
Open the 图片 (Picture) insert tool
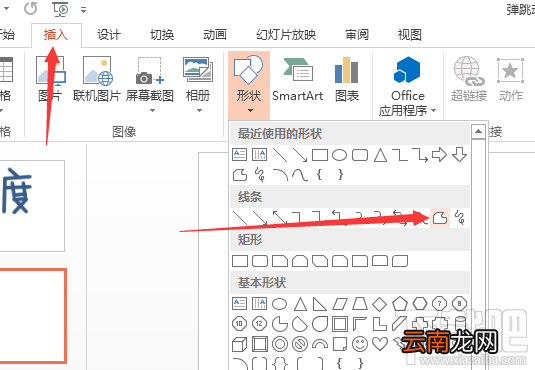50,79
